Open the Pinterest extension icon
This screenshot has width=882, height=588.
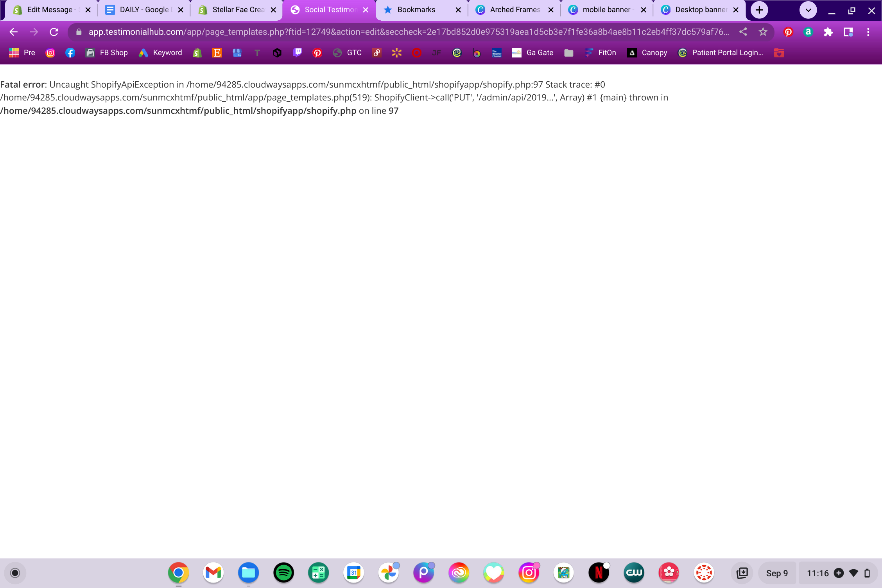pyautogui.click(x=788, y=32)
